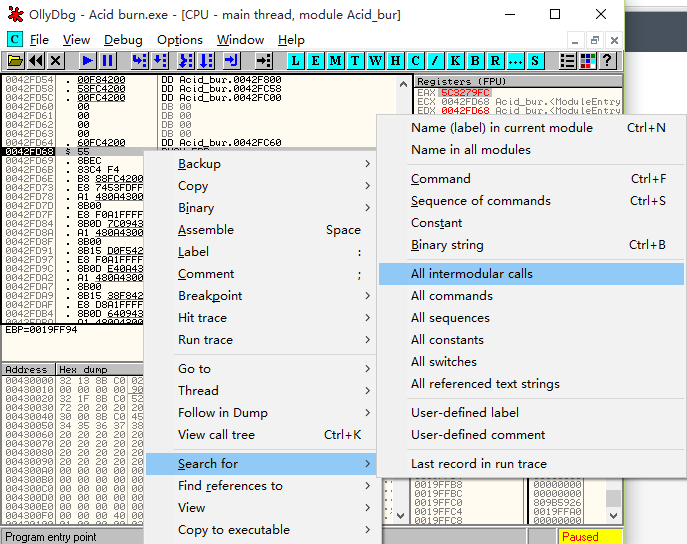This screenshot has width=687, height=544.
Task: Select Binary string search entry
Action: 531,244
